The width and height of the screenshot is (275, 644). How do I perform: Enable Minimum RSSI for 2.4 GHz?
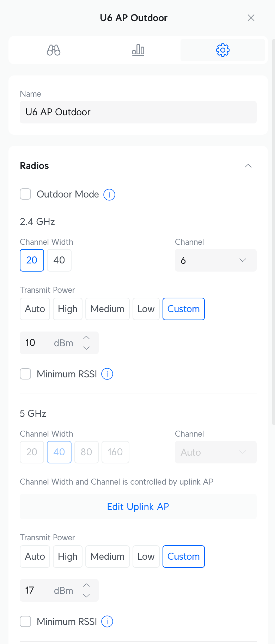coord(25,374)
